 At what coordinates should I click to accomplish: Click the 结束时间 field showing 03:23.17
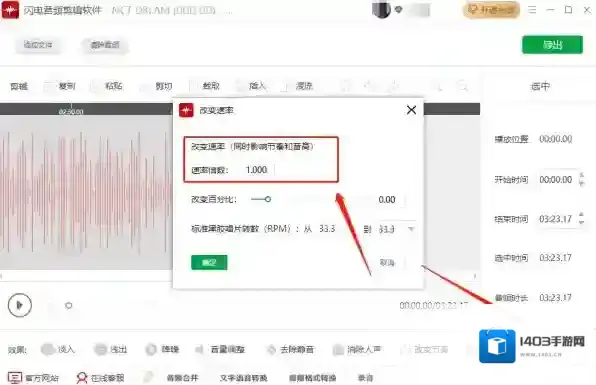[x=556, y=219]
